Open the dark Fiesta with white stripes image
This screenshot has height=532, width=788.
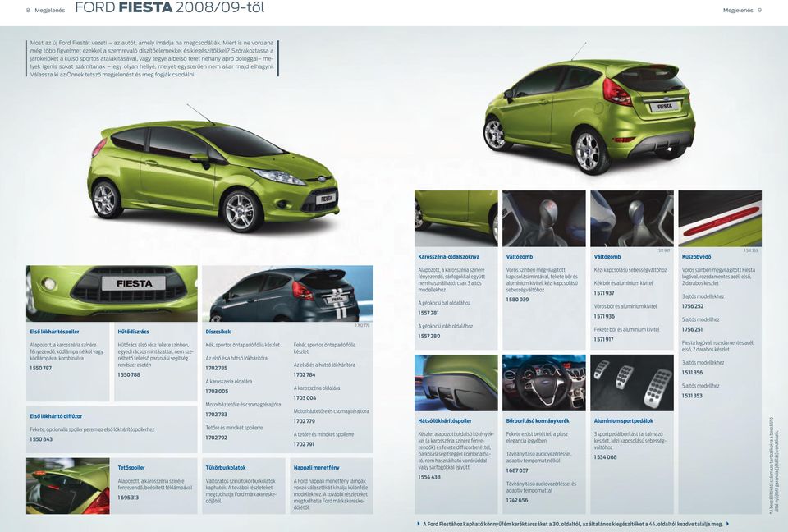(x=288, y=294)
